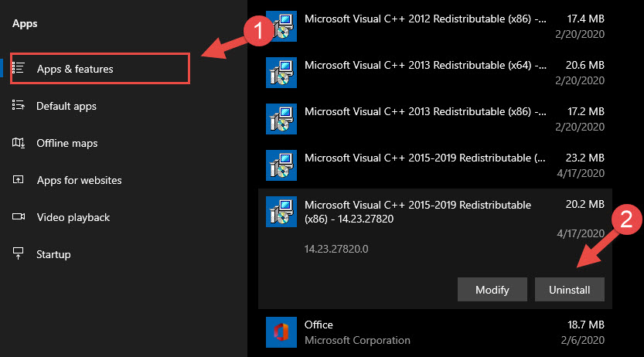Click the Offline maps map icon
This screenshot has width=644, height=357.
(x=19, y=143)
